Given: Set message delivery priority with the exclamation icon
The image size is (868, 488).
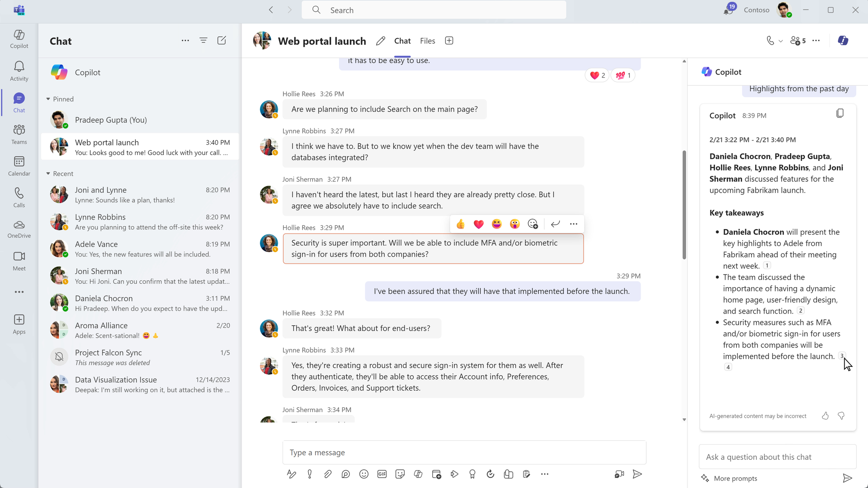Looking at the screenshot, I should coord(309,474).
